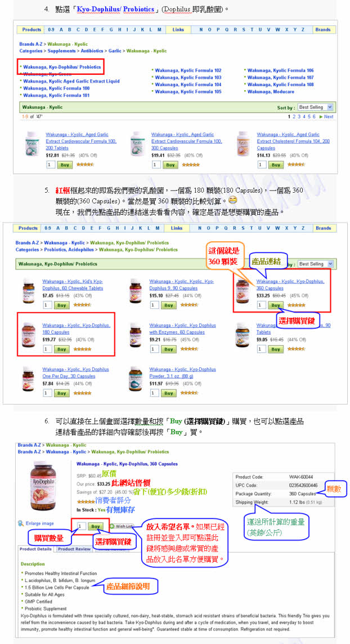Expand the Sort by dropdown in Probiotics listing
Image resolution: width=350 pixels, height=644 pixels.
coord(316,264)
